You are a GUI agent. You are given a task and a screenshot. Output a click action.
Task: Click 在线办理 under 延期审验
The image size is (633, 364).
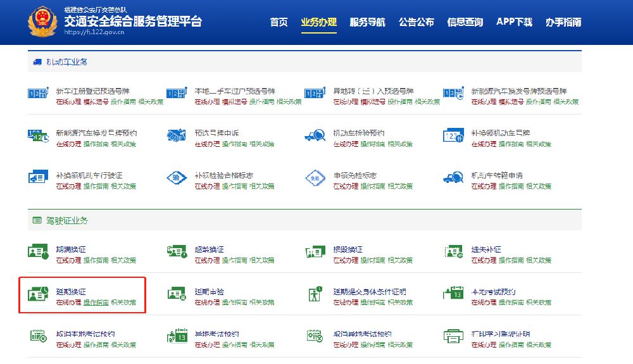207,302
